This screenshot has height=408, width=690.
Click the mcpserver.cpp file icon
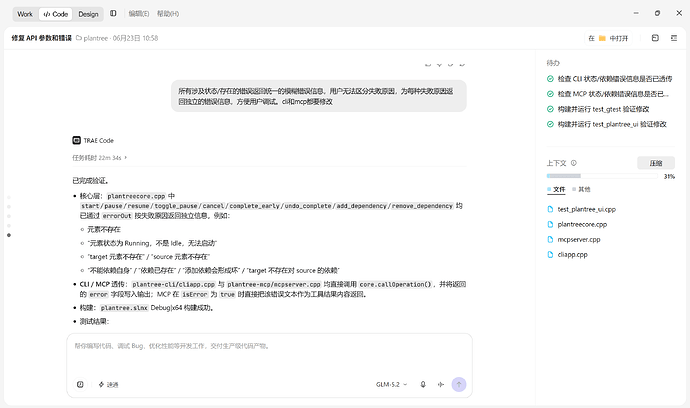pos(550,239)
